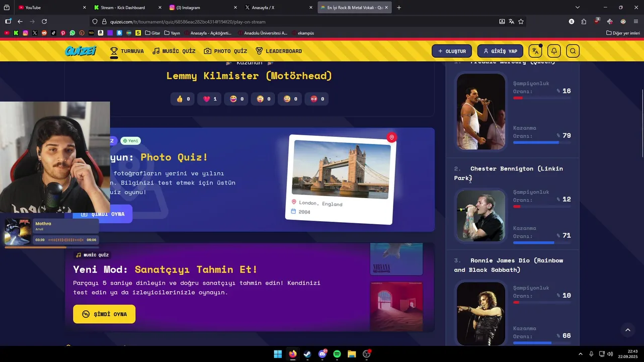React with the sad emoji
Image resolution: width=644 pixels, height=362 pixels.
coord(290,99)
